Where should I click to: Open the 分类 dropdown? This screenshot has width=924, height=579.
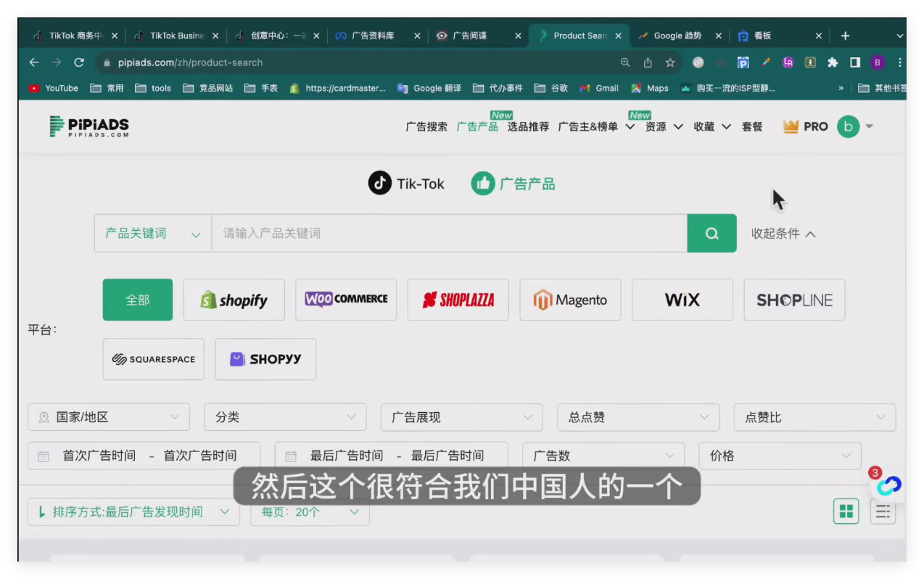(285, 417)
